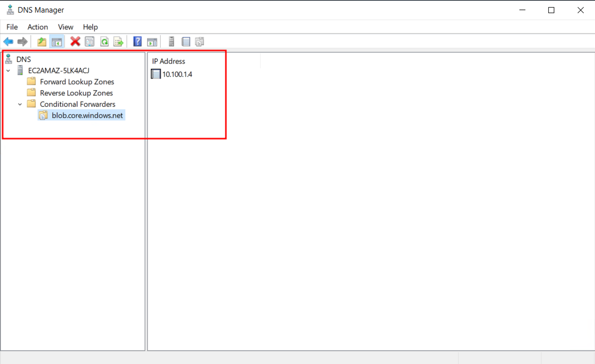
Task: Click the IP Address column header
Action: click(x=168, y=61)
